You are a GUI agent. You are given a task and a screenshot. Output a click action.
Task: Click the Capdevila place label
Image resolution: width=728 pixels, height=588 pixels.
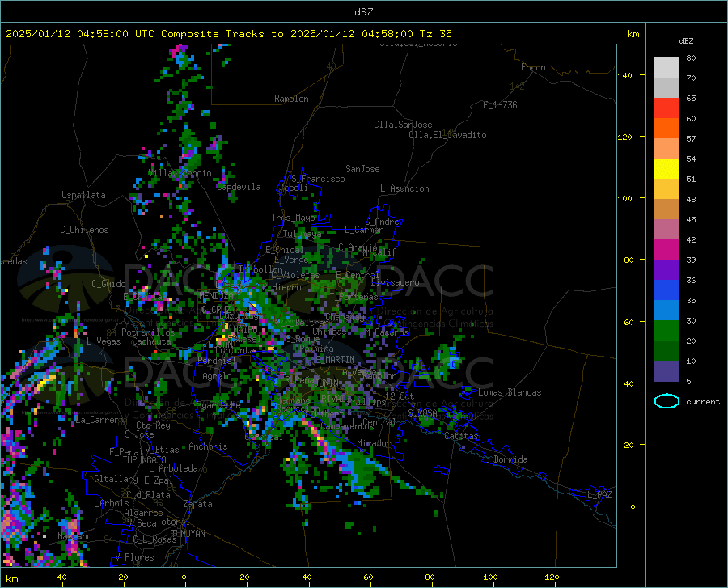(239, 187)
